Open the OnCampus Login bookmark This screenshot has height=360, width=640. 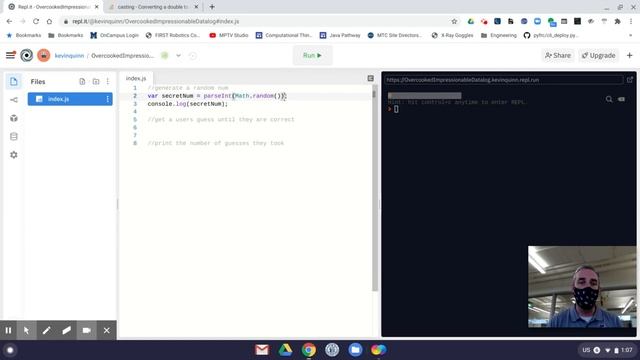coord(114,36)
